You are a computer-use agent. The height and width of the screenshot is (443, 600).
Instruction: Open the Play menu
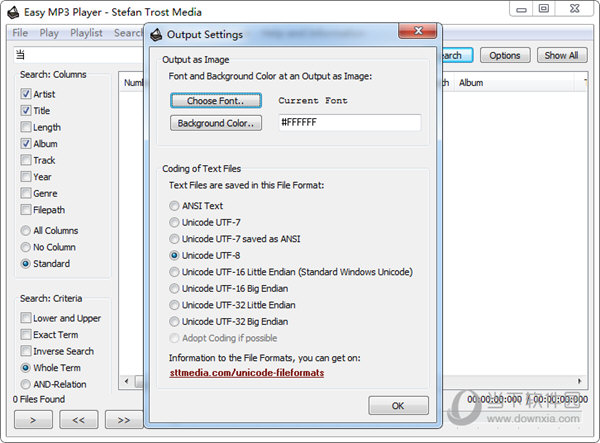(49, 33)
